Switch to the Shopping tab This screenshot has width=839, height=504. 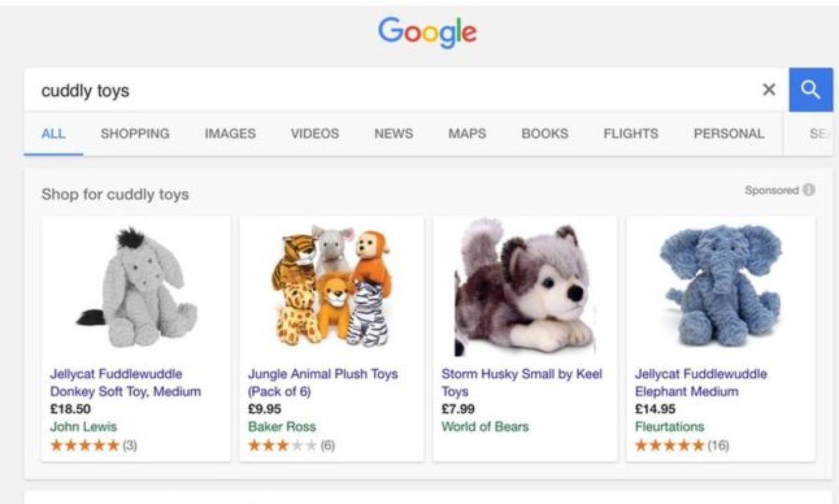(135, 134)
